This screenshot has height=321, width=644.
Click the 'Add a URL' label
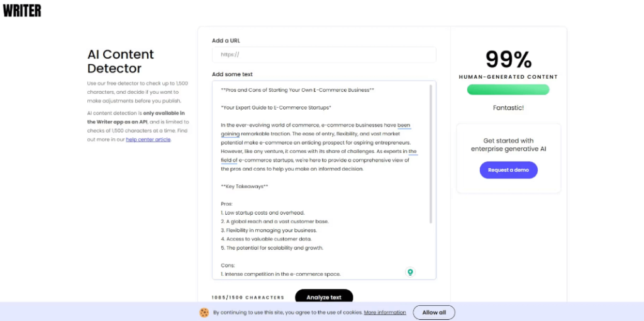point(226,40)
